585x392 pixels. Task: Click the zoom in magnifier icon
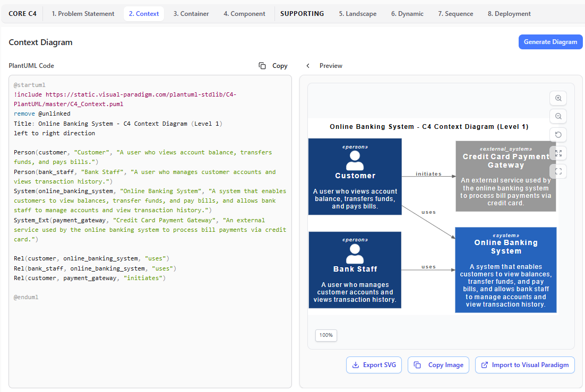(558, 98)
